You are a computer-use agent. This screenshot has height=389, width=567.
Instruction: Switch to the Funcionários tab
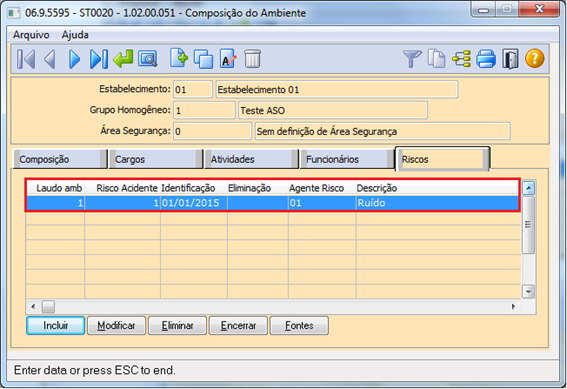point(346,159)
